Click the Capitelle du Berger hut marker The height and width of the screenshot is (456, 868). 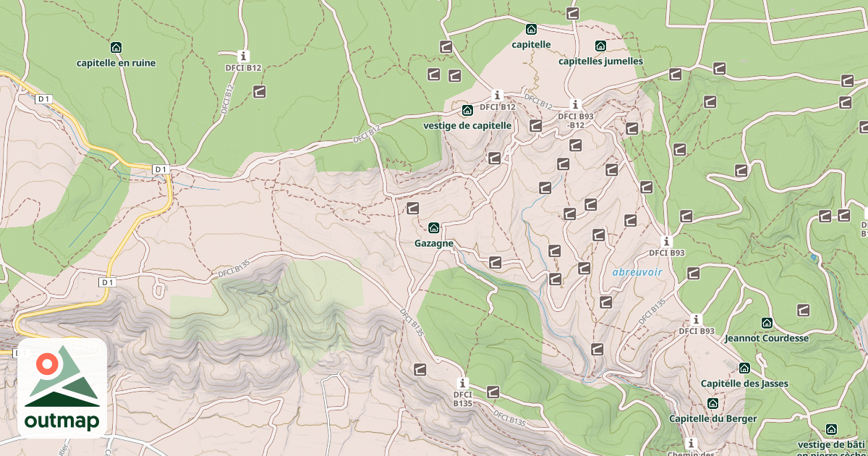point(712,403)
